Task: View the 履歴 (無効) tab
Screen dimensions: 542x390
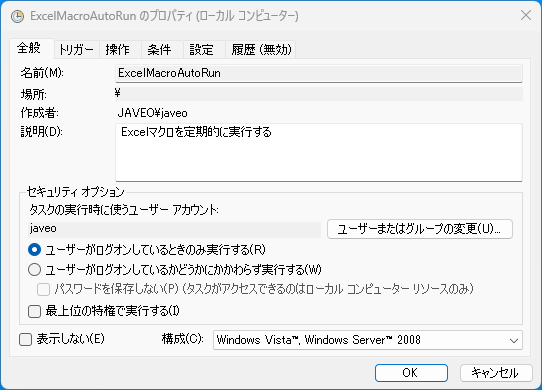Action: tap(261, 49)
